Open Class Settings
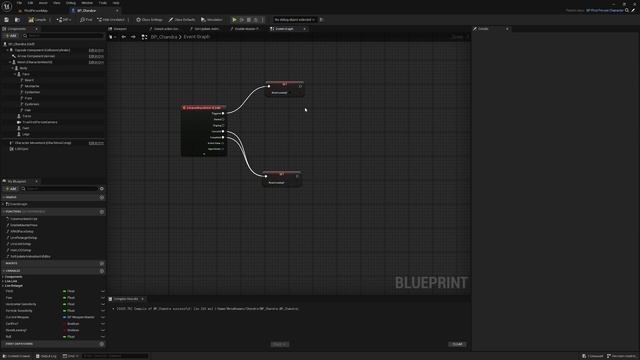 [x=149, y=20]
